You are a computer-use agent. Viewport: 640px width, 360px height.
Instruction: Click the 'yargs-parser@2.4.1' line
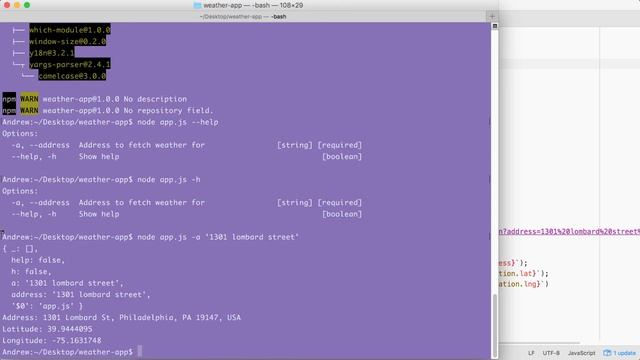coord(70,64)
